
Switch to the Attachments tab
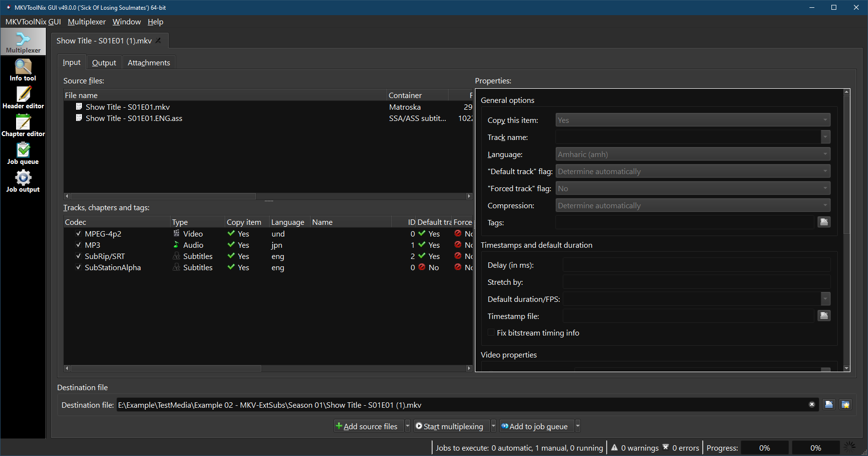149,62
